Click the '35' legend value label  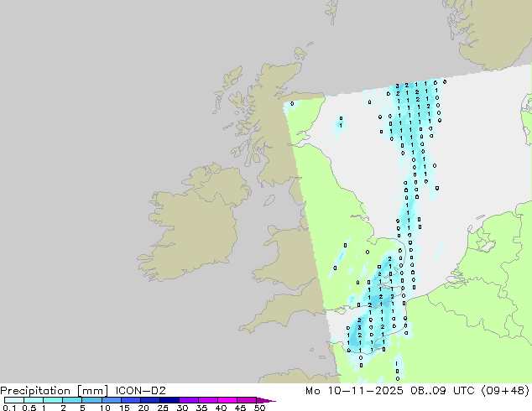pos(201,408)
